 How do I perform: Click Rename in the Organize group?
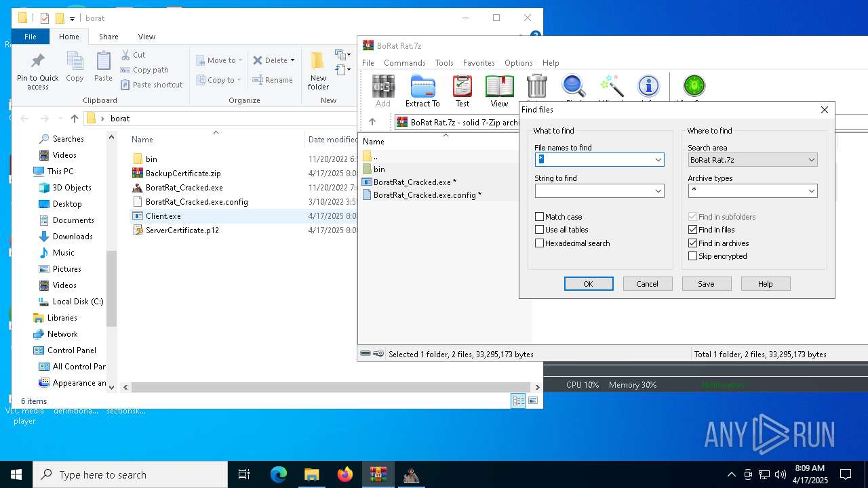tap(273, 80)
